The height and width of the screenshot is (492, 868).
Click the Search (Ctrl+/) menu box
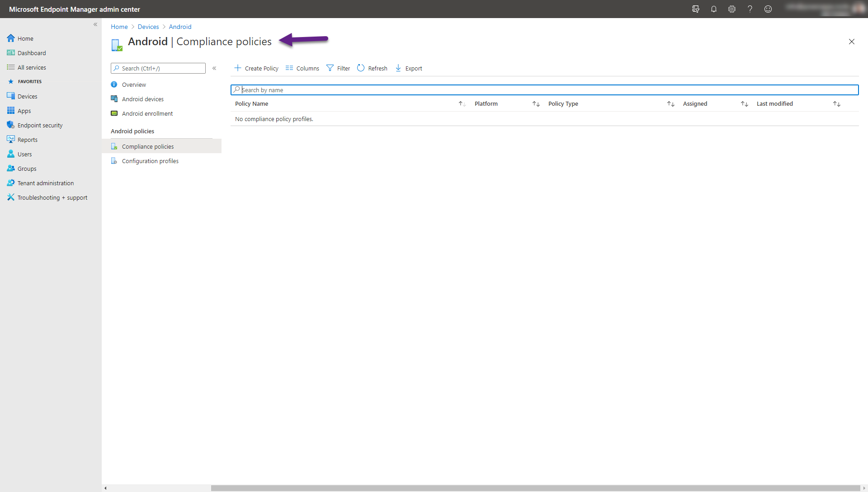(158, 68)
